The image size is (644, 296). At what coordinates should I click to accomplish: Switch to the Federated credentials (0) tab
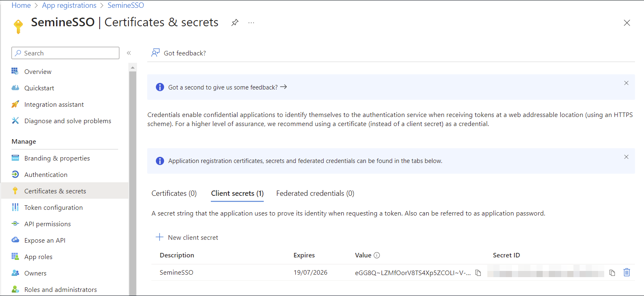coord(315,193)
